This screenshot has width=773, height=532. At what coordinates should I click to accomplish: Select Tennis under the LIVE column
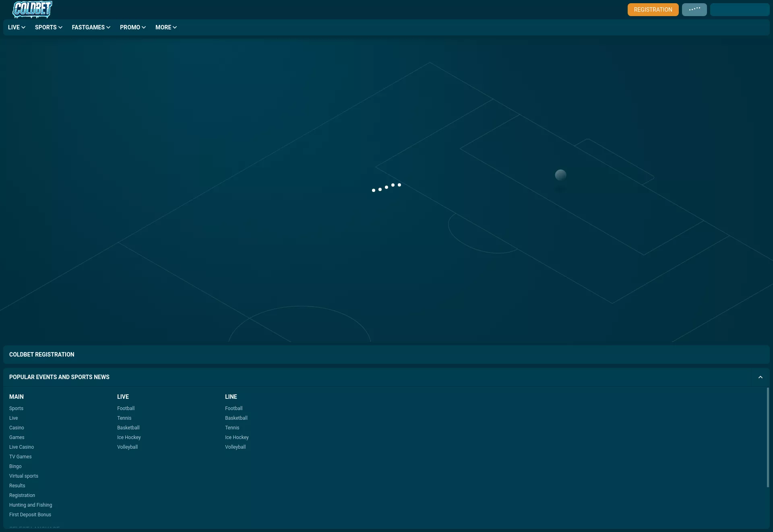pos(124,418)
